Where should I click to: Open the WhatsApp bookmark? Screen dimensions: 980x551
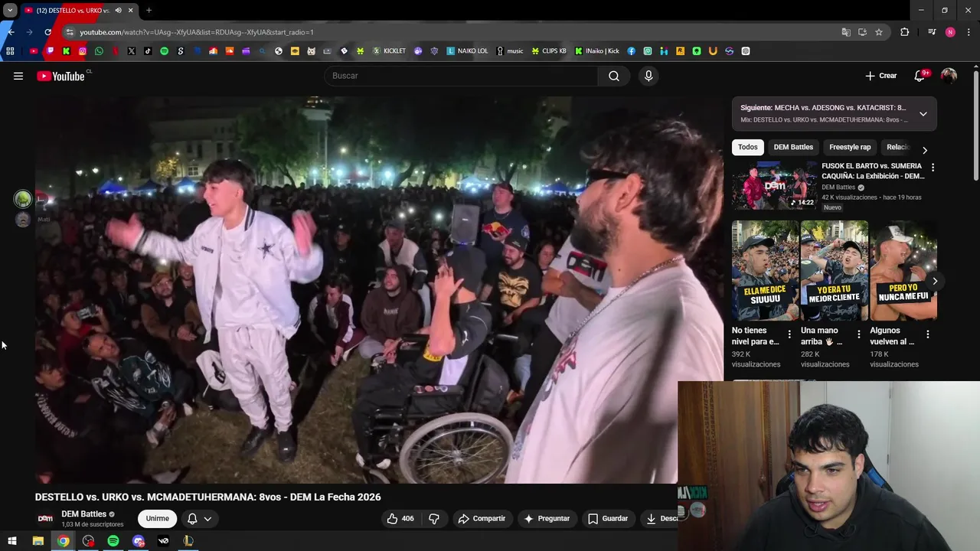click(99, 51)
